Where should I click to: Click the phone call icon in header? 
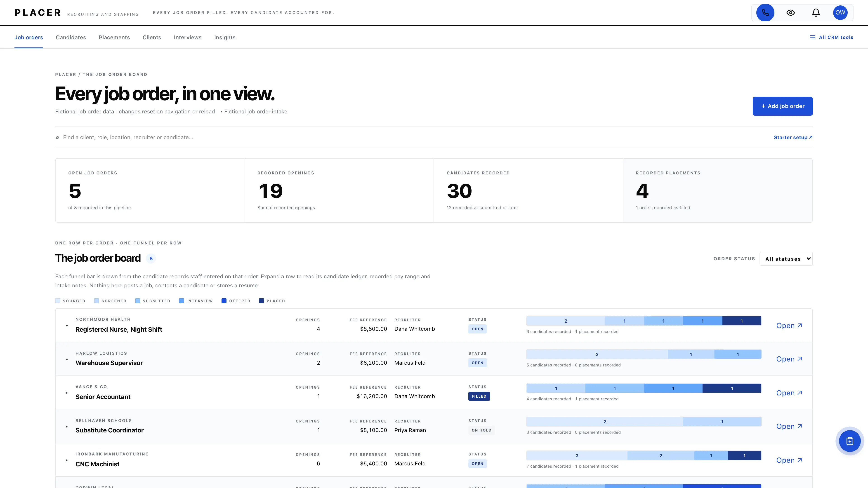pos(765,13)
